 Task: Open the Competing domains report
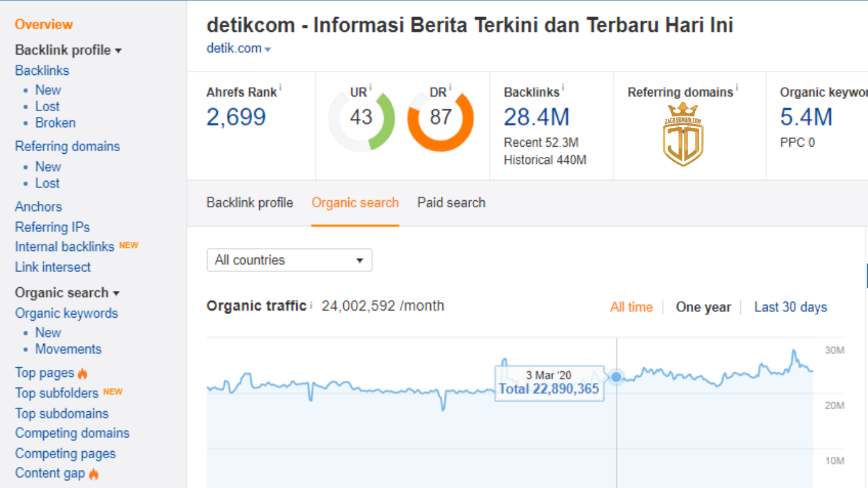coord(72,433)
